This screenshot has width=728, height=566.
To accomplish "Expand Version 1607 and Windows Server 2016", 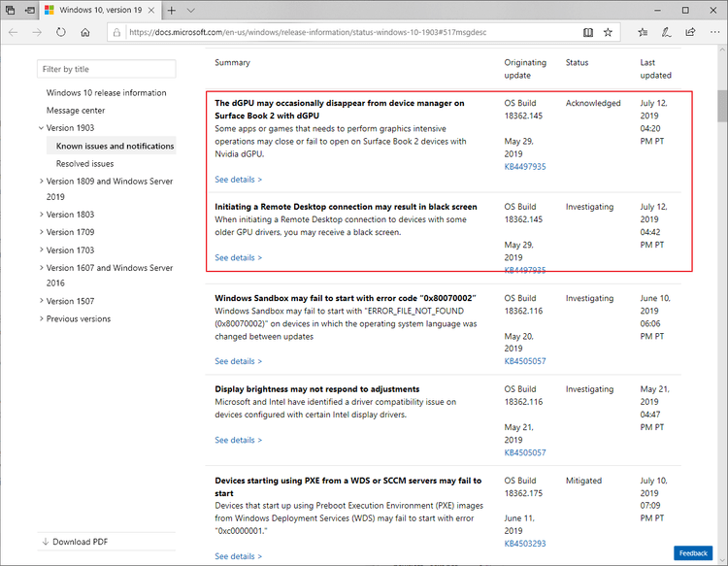I will (x=41, y=268).
